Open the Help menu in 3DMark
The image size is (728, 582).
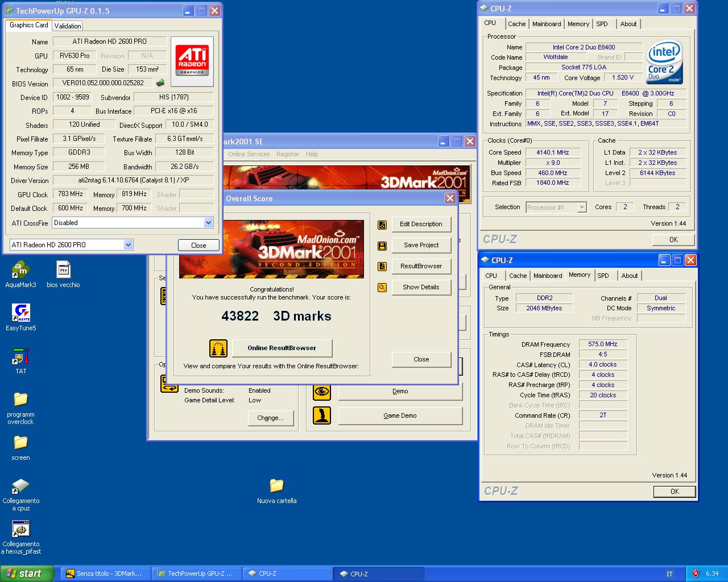pyautogui.click(x=312, y=154)
